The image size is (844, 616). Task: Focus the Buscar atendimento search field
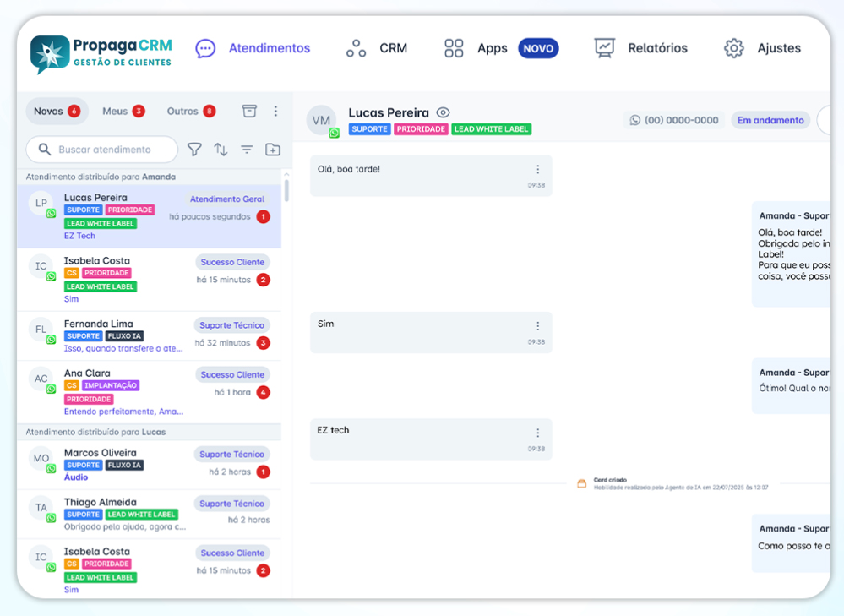click(101, 150)
